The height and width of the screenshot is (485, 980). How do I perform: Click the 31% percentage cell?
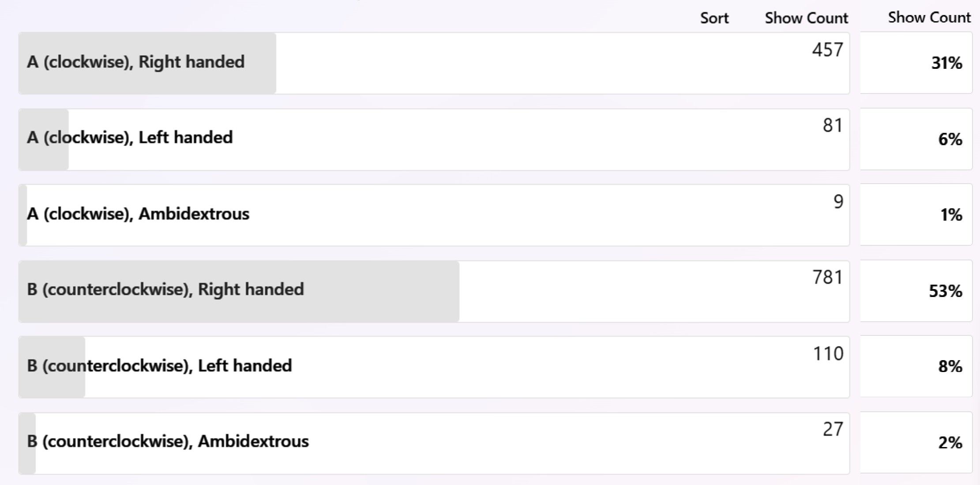[x=916, y=63]
